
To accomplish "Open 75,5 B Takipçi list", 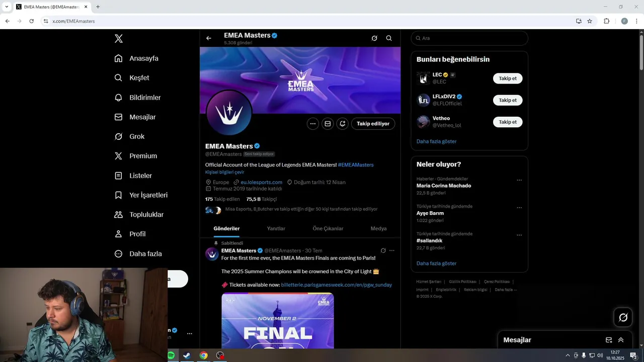I will [262, 199].
